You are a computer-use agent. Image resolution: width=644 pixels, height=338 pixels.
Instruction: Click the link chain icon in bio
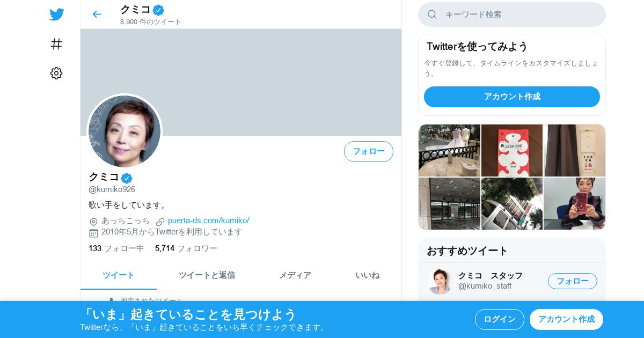(x=160, y=221)
